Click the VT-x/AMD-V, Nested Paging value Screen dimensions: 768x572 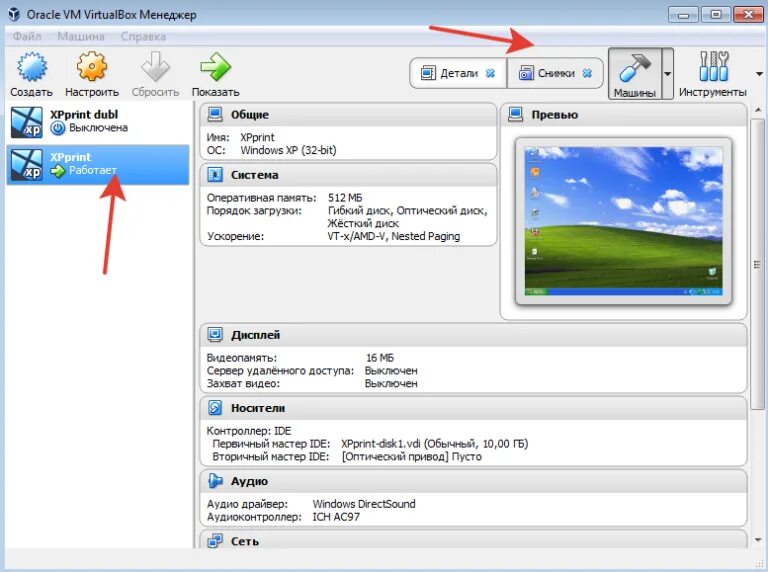pos(394,236)
